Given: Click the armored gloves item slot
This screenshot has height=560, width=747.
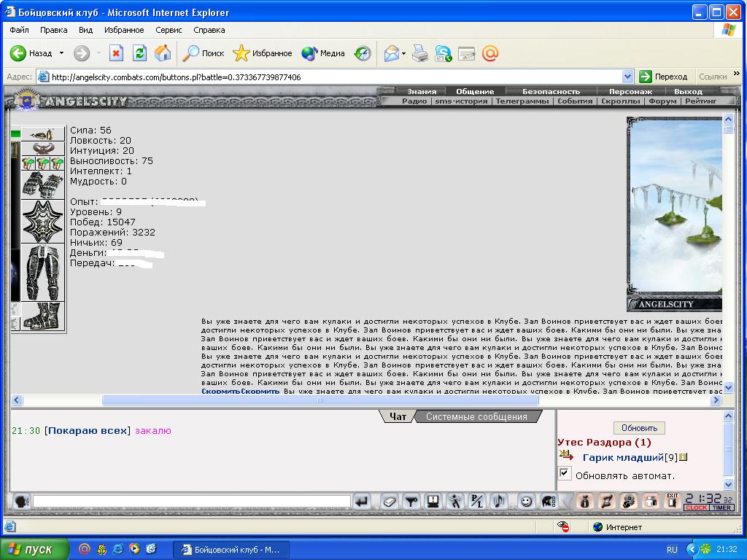Looking at the screenshot, I should 43,184.
